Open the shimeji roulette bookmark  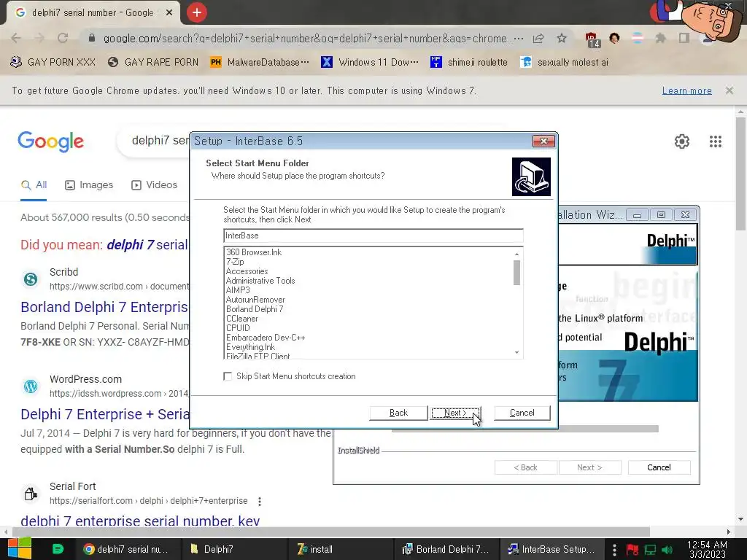coord(469,63)
